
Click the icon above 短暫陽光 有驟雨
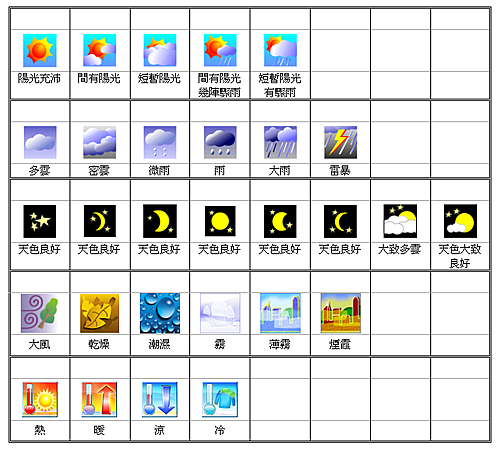tap(280, 50)
